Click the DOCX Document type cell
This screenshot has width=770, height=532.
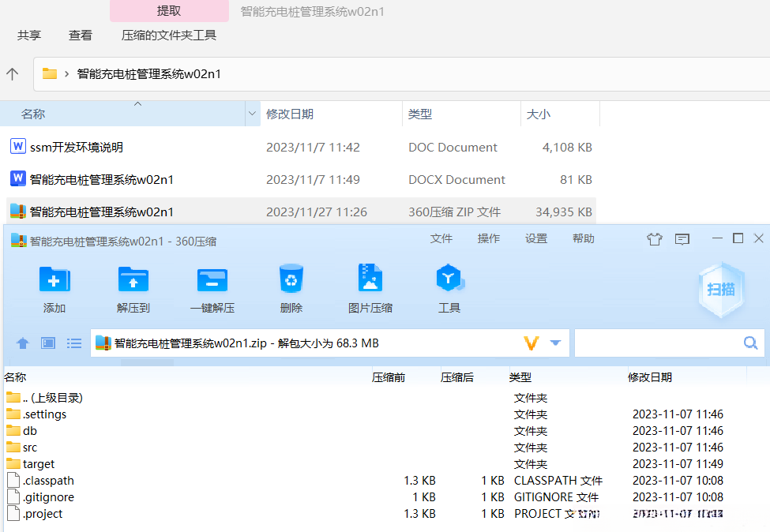coord(456,180)
